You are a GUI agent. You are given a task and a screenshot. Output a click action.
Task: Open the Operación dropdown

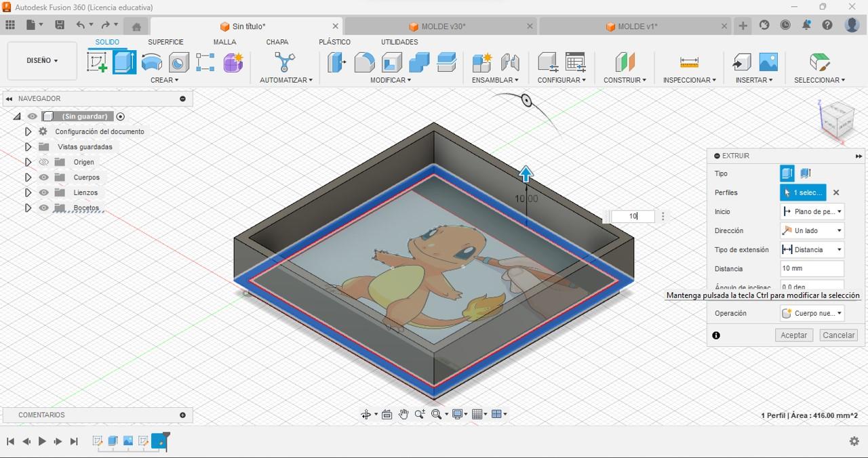[812, 313]
